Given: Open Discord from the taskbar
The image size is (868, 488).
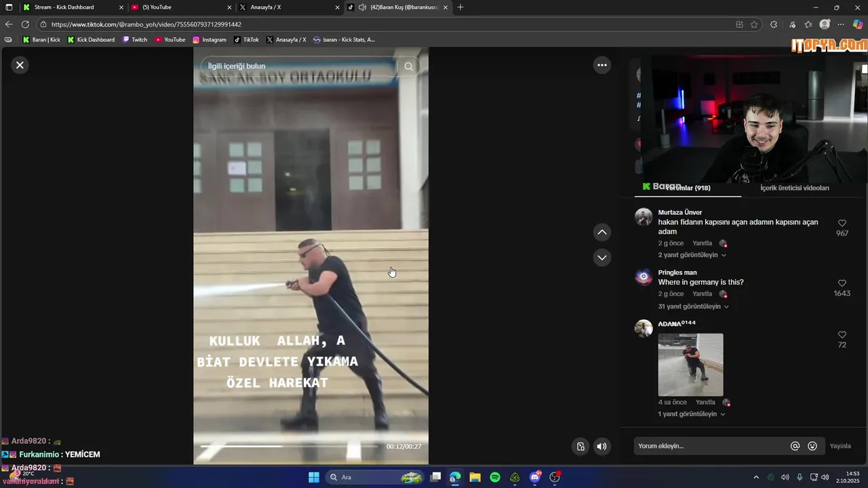Looking at the screenshot, I should (535, 477).
